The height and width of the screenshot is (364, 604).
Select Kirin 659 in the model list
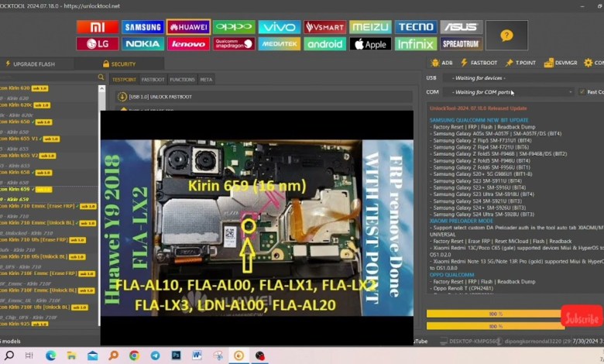tap(23, 189)
